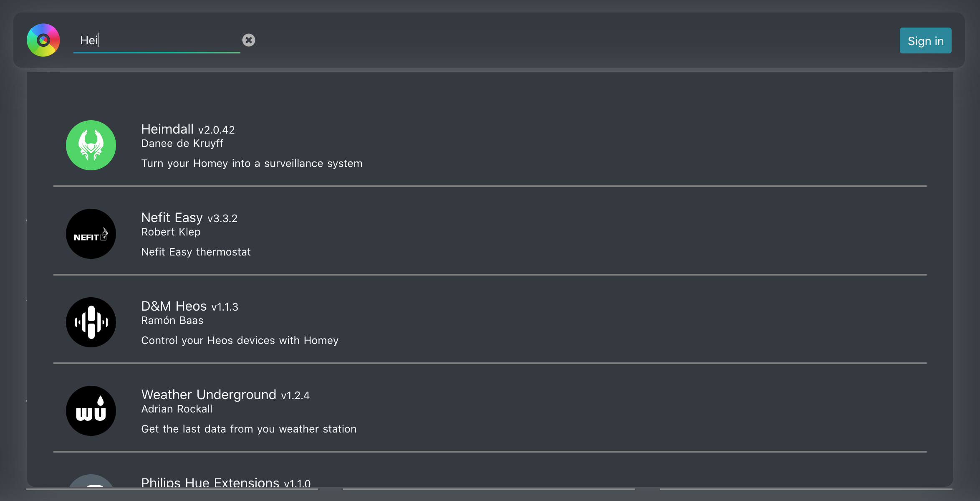Open the Nefit Easy v3.3.2 title
980x501 pixels.
(x=189, y=218)
